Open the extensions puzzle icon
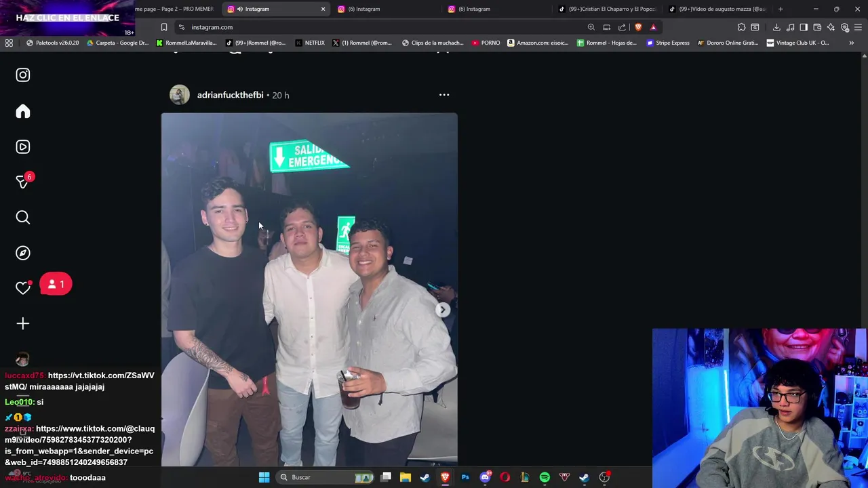Screen dimensions: 868x488 (x=741, y=27)
